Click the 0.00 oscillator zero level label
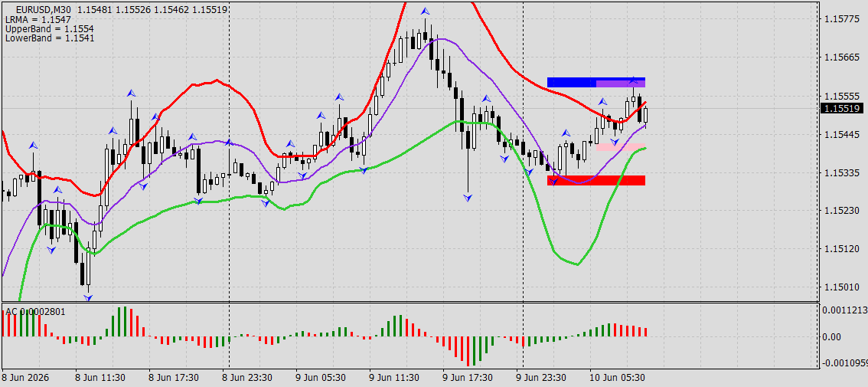 tap(833, 336)
